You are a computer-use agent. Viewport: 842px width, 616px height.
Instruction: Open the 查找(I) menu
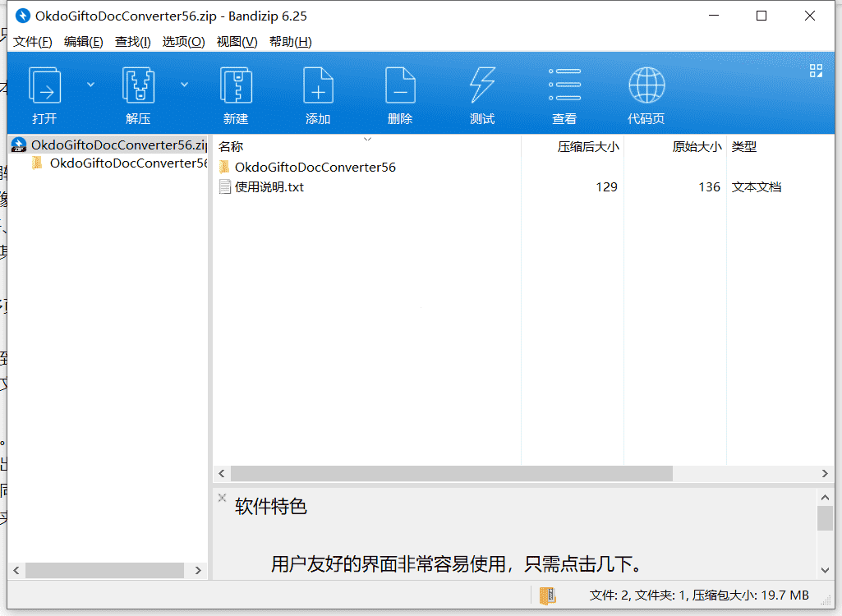(132, 42)
